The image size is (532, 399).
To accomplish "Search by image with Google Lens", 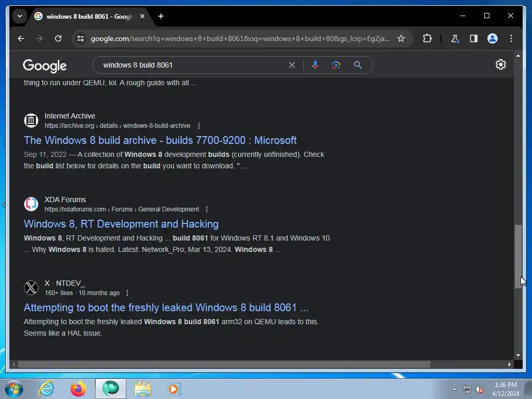I will (x=336, y=65).
